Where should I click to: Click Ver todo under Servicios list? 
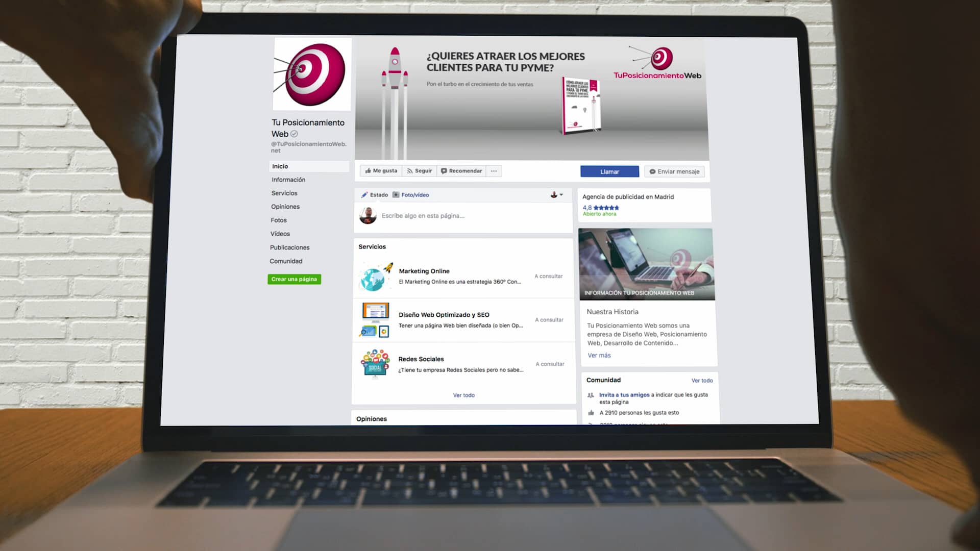[464, 395]
